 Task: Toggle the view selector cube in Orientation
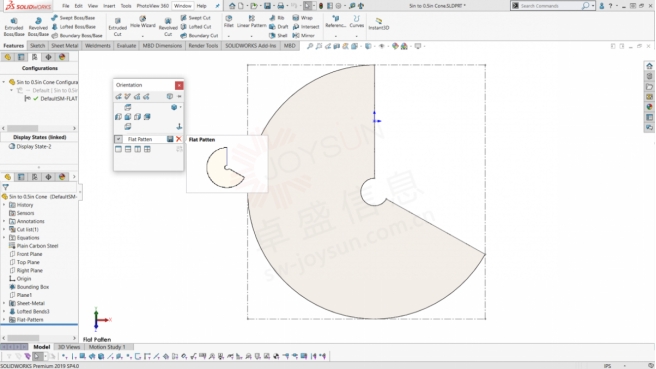pyautogui.click(x=169, y=97)
